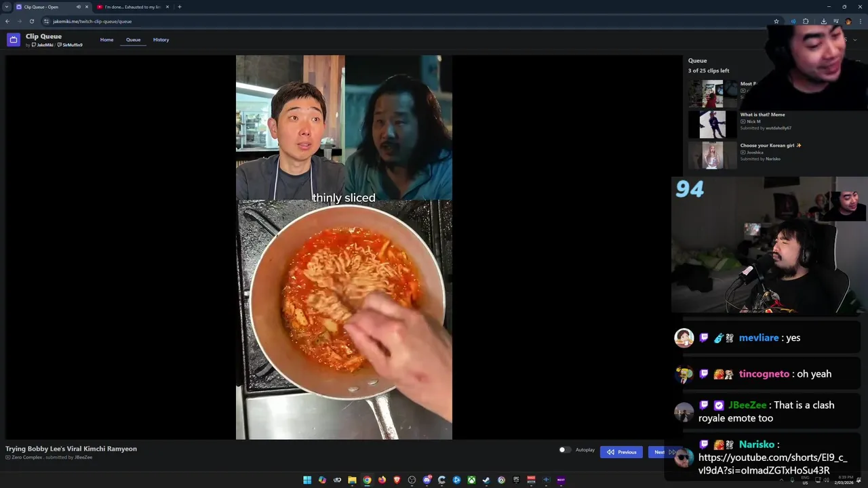This screenshot has width=868, height=488.
Task: Go back in browser history
Action: point(7,21)
